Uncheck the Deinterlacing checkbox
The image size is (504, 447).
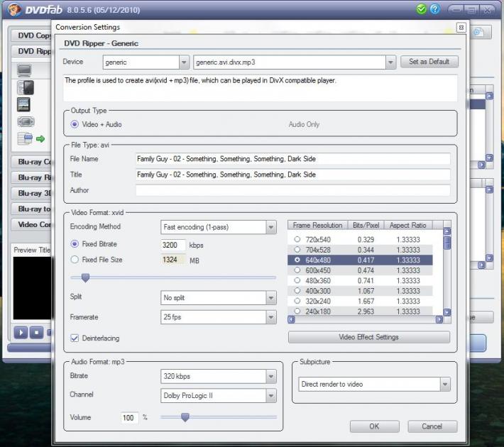[x=75, y=338]
